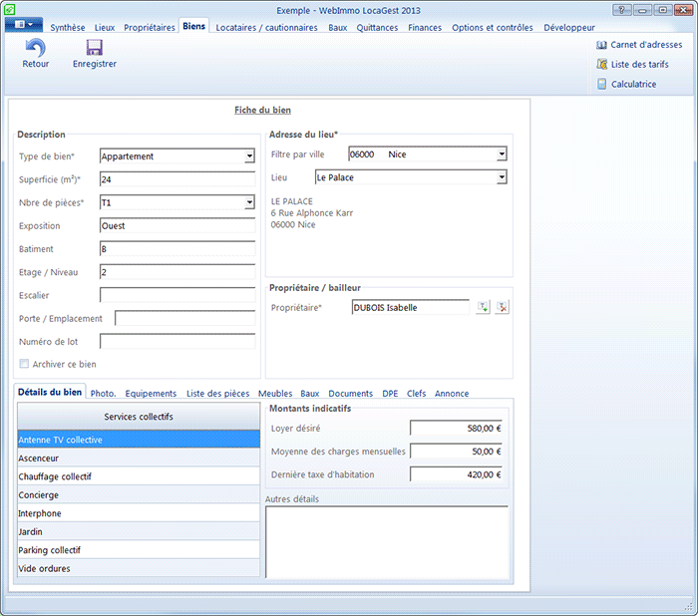The width and height of the screenshot is (698, 616).
Task: Click the select owner icon beside Propriétaire
Action: click(x=483, y=308)
